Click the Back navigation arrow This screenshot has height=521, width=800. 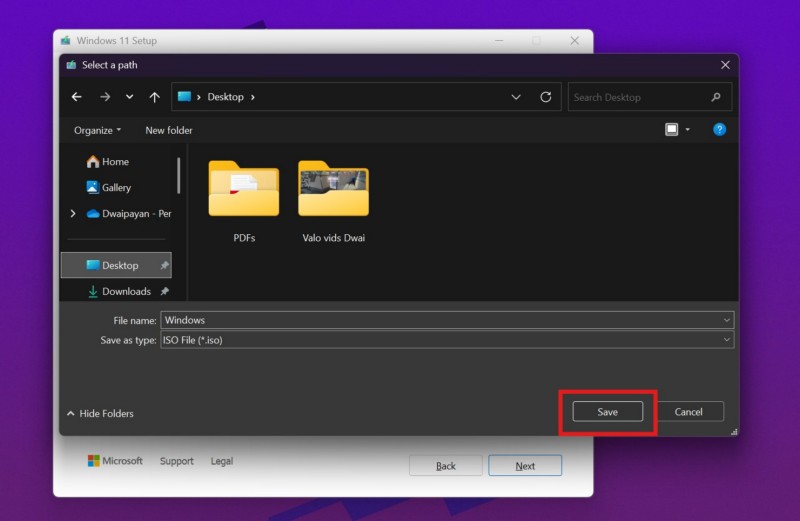(77, 97)
